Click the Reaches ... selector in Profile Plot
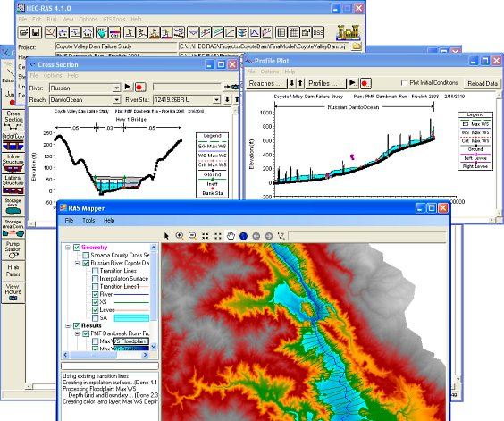504x421 pixels. [x=266, y=83]
